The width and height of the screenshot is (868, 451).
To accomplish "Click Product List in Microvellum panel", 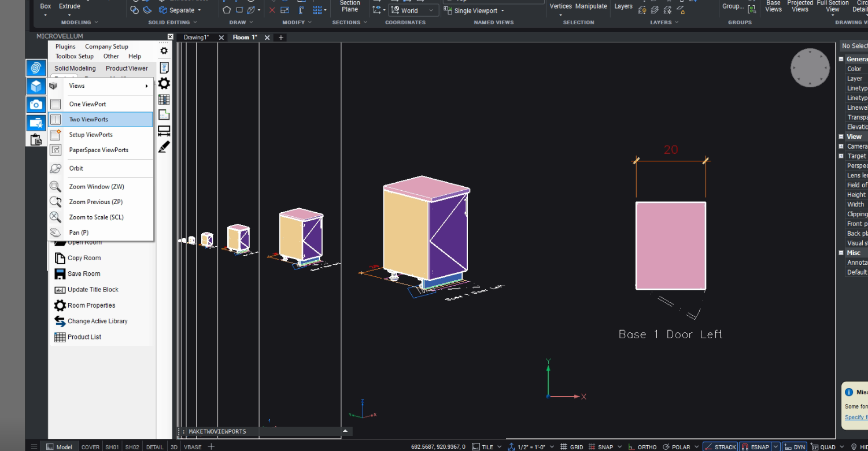I will (x=84, y=337).
